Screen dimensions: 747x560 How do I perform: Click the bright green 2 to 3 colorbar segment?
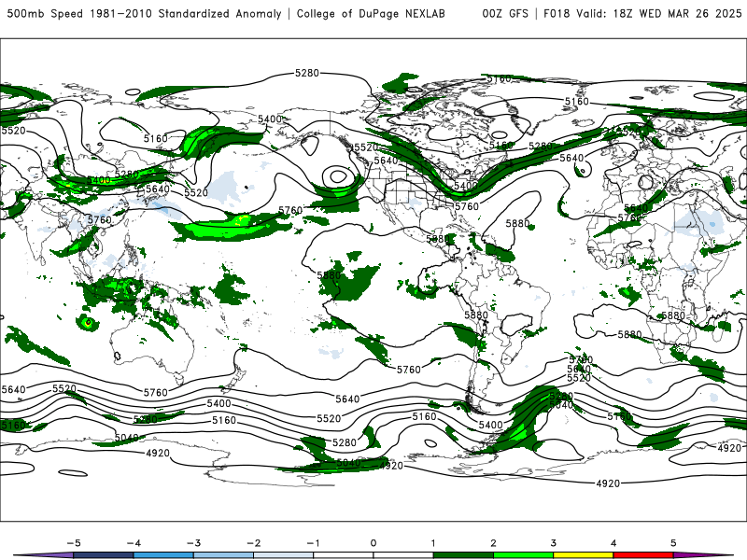pyautogui.click(x=523, y=555)
